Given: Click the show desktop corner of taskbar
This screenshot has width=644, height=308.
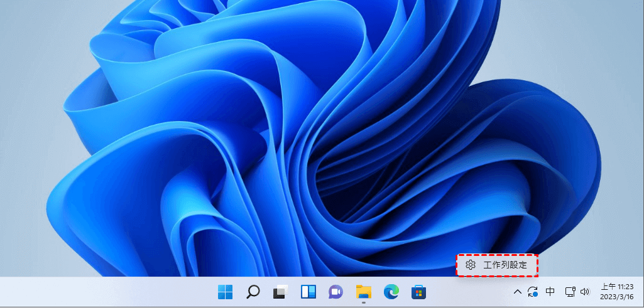Looking at the screenshot, I should click(x=641, y=292).
